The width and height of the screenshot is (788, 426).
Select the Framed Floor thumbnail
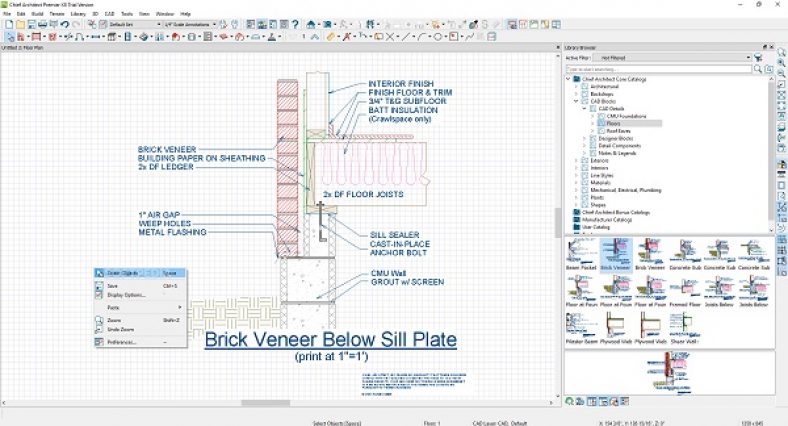click(684, 292)
